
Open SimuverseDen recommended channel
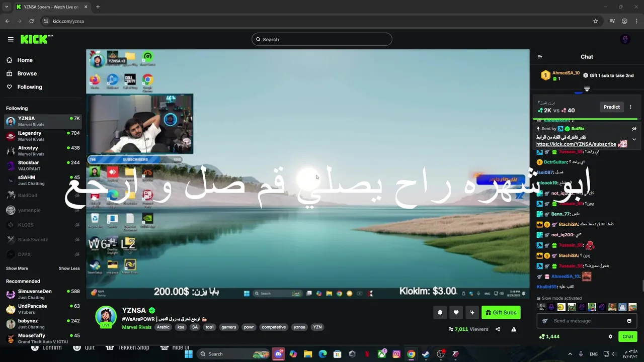42,294
